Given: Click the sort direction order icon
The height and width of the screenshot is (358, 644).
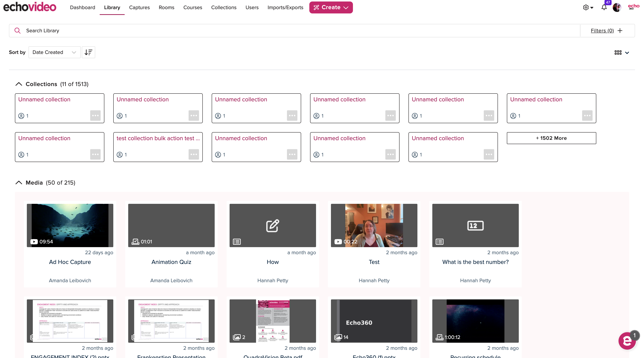Looking at the screenshot, I should [x=88, y=52].
